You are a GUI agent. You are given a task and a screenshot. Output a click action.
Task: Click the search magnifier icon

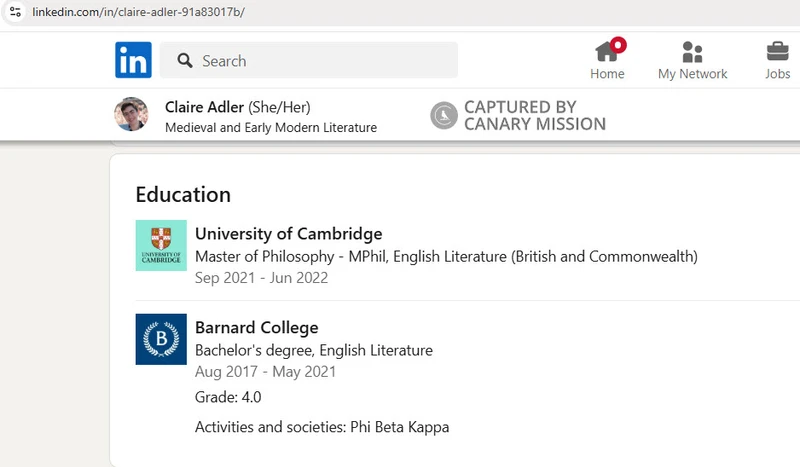point(185,61)
